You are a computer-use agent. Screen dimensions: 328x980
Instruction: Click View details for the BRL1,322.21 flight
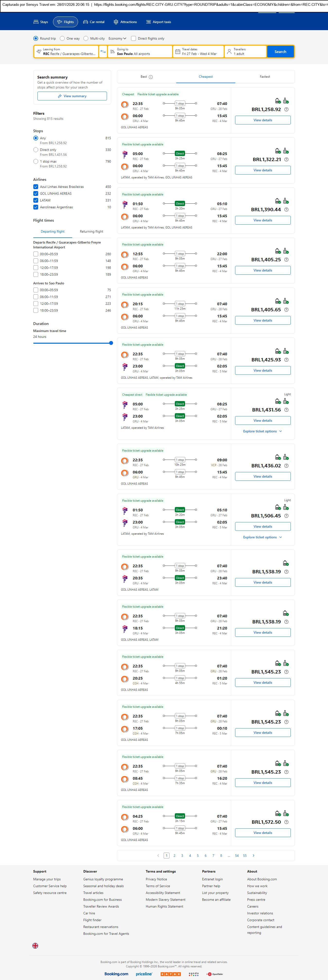[263, 170]
